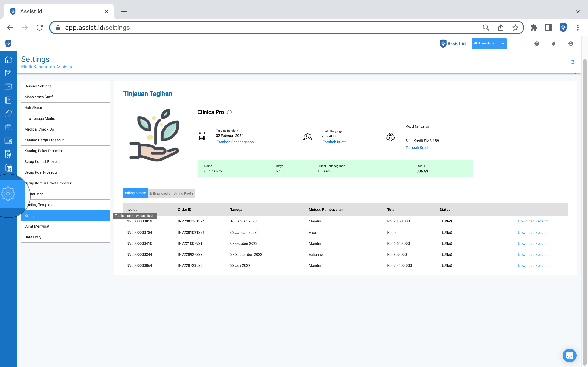The height and width of the screenshot is (367, 588).
Task: Click the Tambah Kuota link
Action: 334,142
